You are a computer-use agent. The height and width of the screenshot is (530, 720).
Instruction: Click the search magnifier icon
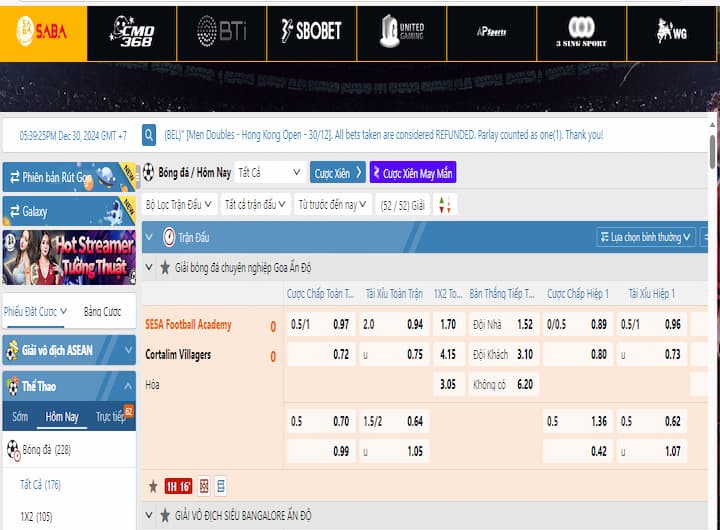(x=149, y=135)
